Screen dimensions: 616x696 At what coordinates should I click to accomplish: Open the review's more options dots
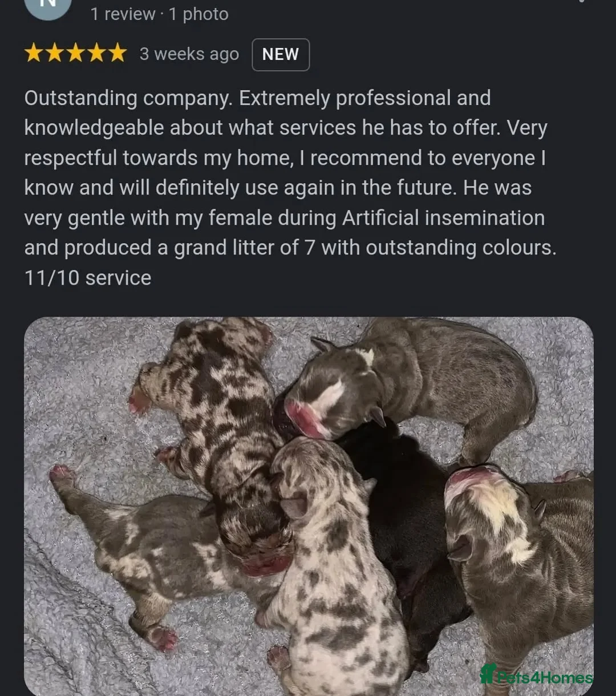[x=581, y=2]
